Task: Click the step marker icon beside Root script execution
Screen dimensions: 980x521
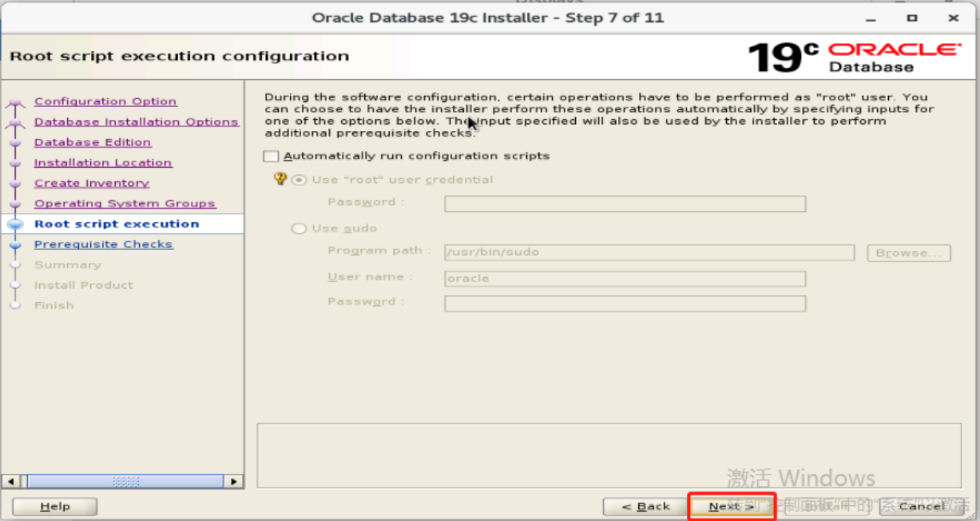Action: click(x=14, y=225)
